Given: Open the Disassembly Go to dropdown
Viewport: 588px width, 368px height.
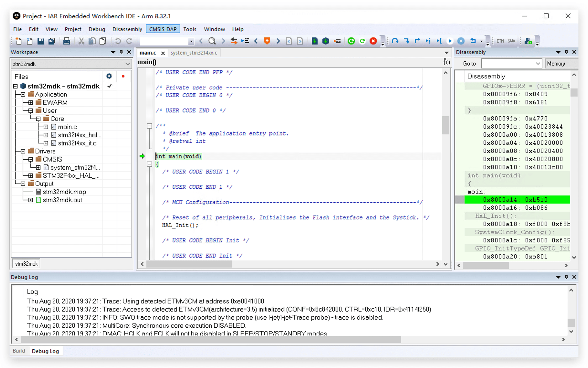Looking at the screenshot, I should pyautogui.click(x=538, y=64).
